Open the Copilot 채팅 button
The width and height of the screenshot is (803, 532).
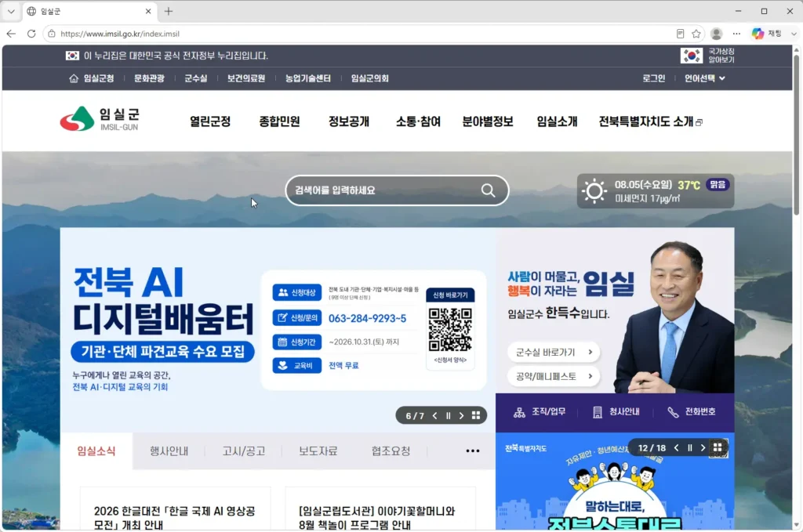[767, 34]
